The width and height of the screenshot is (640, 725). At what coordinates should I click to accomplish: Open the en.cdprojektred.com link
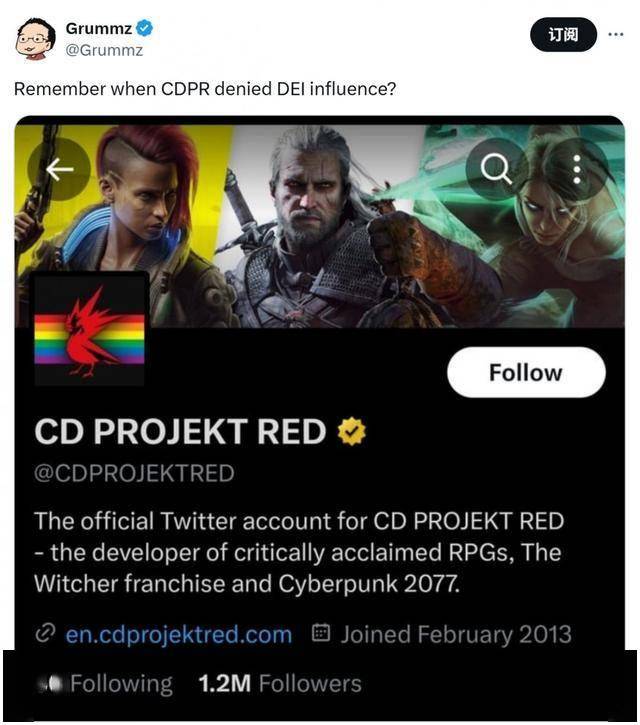(178, 634)
